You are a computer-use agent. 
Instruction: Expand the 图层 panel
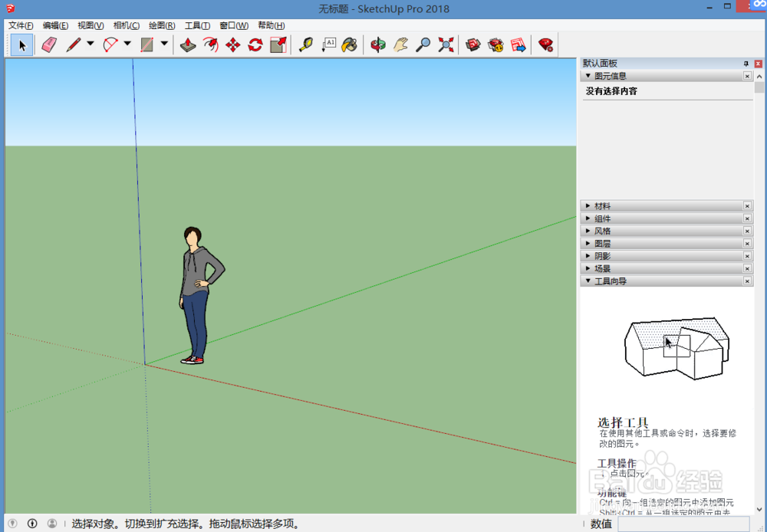(588, 243)
